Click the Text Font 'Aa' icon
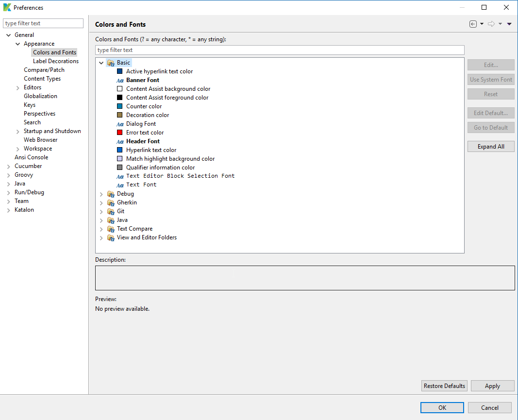The image size is (518, 420). point(120,185)
